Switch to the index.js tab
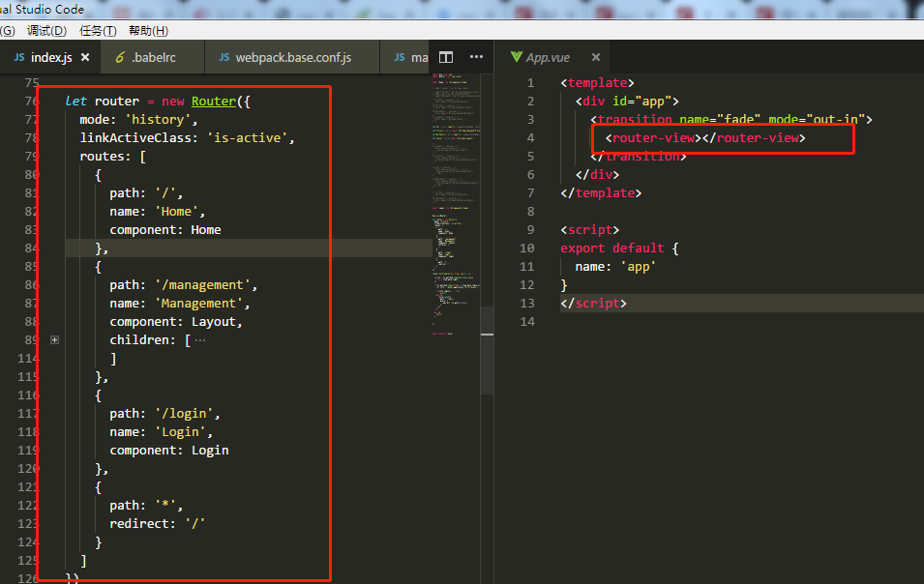 pyautogui.click(x=50, y=57)
